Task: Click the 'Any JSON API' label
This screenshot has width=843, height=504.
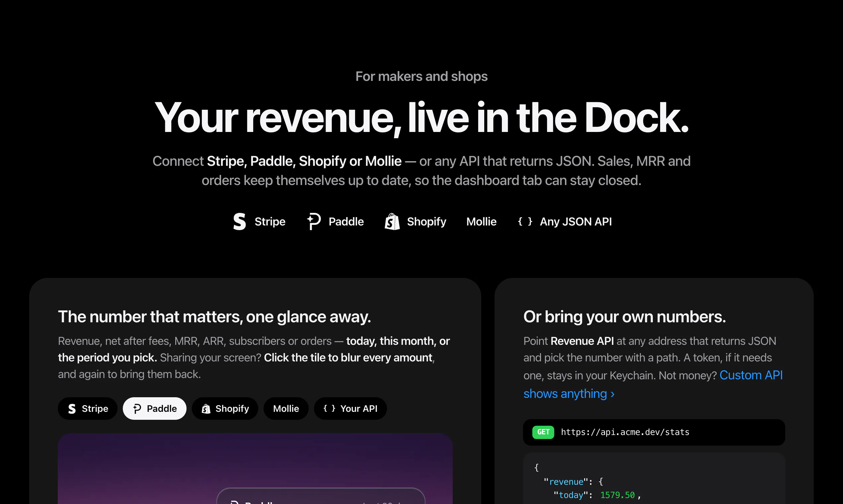Action: pyautogui.click(x=576, y=221)
